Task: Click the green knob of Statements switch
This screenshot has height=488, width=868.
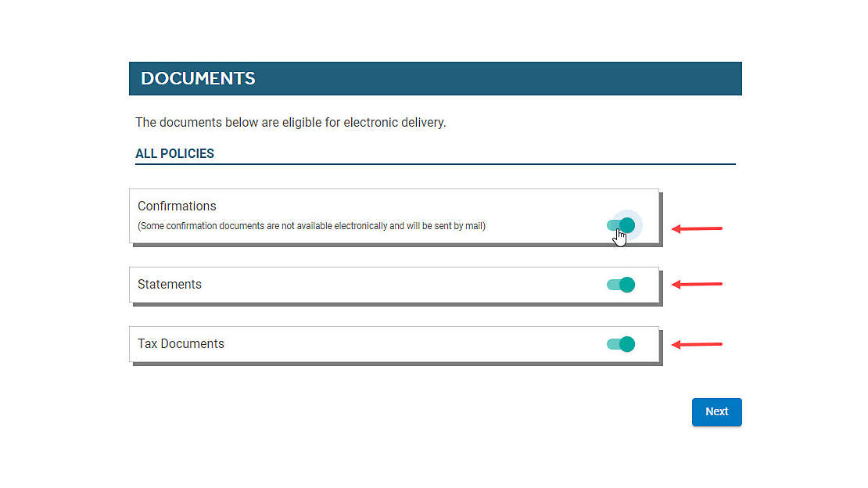Action: point(627,285)
